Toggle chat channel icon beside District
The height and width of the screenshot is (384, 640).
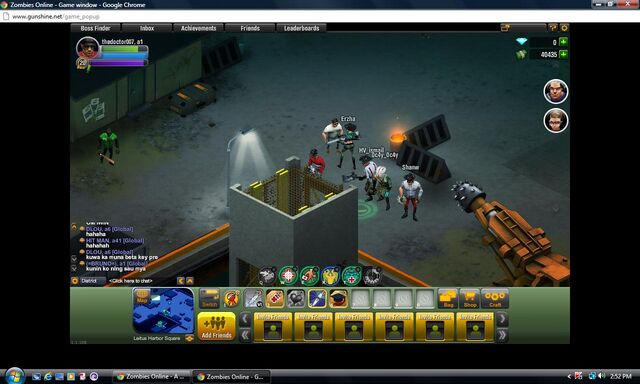tap(75, 281)
